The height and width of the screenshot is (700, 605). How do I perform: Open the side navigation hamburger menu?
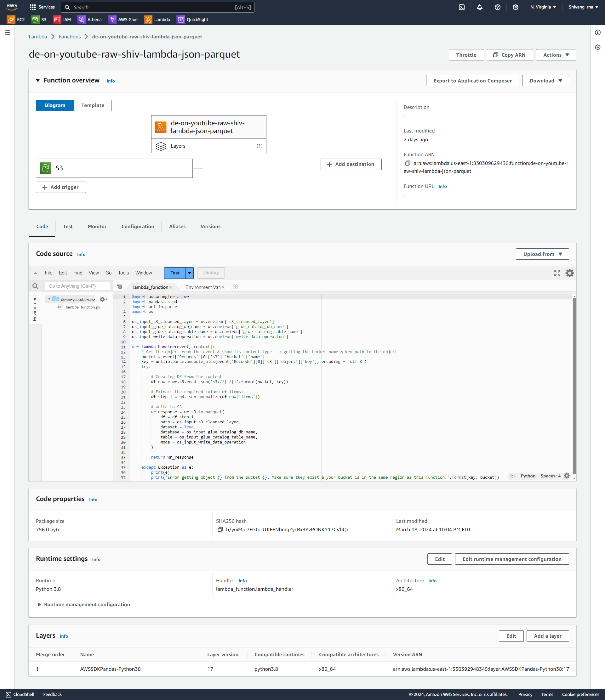[x=7, y=33]
